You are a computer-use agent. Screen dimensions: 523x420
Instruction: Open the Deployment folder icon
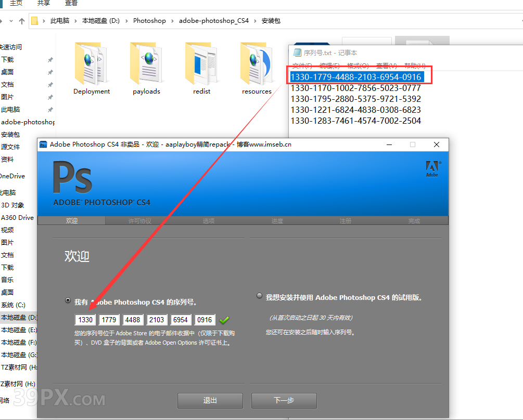point(91,63)
